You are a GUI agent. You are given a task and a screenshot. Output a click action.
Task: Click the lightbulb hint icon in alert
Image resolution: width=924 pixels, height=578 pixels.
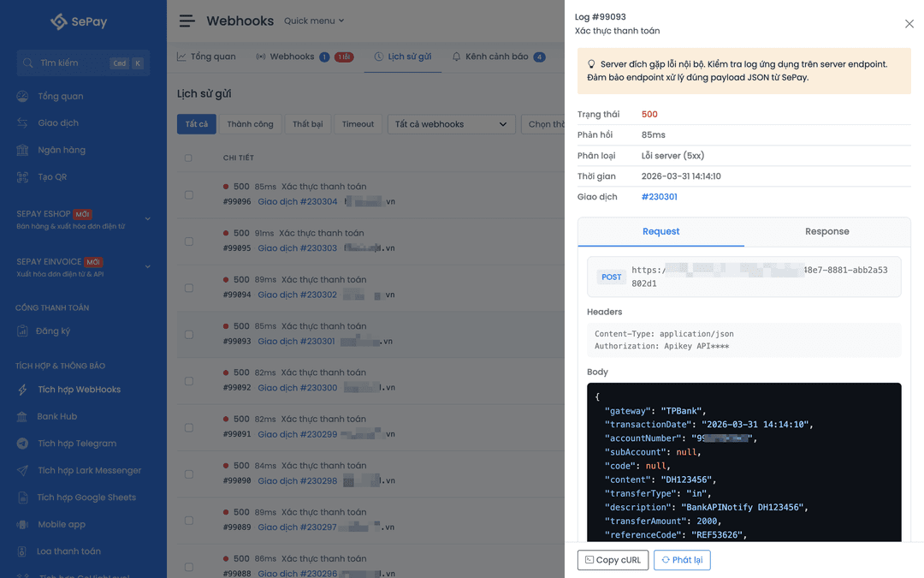(592, 64)
